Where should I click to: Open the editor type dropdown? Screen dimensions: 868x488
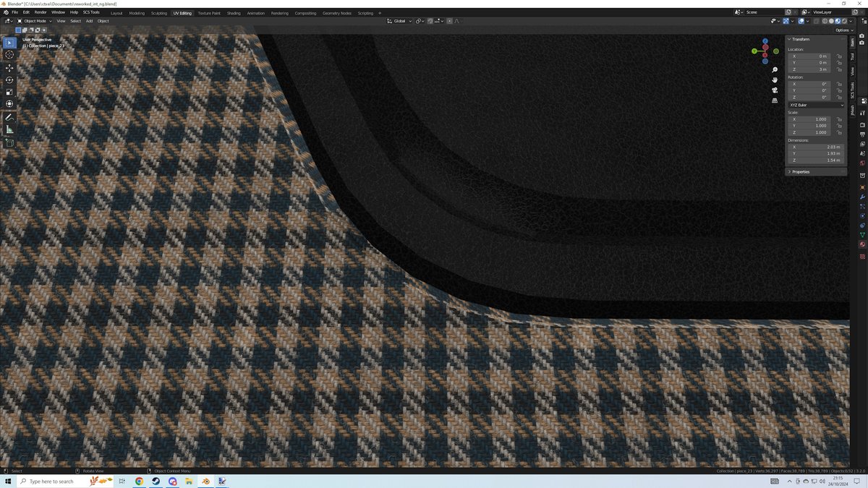point(9,21)
